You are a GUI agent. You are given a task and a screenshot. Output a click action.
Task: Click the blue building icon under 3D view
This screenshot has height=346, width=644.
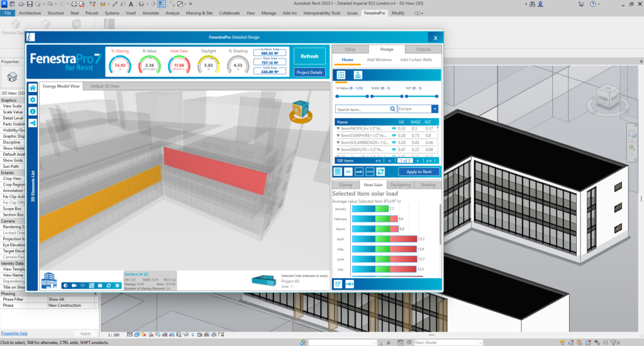point(49,281)
